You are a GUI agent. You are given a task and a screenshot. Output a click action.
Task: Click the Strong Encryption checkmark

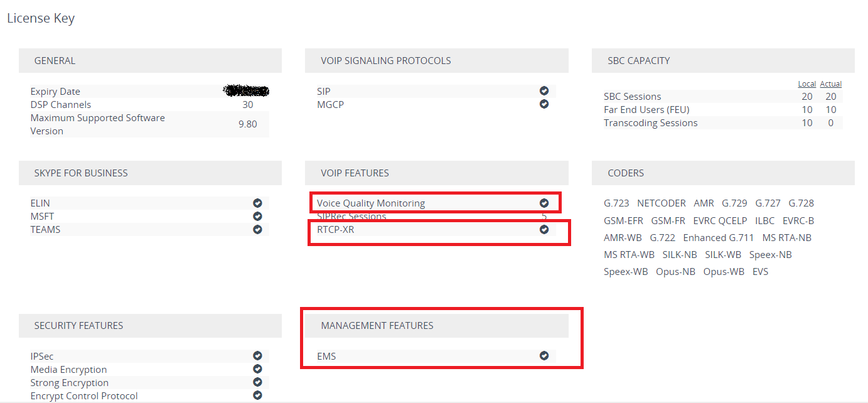257,382
